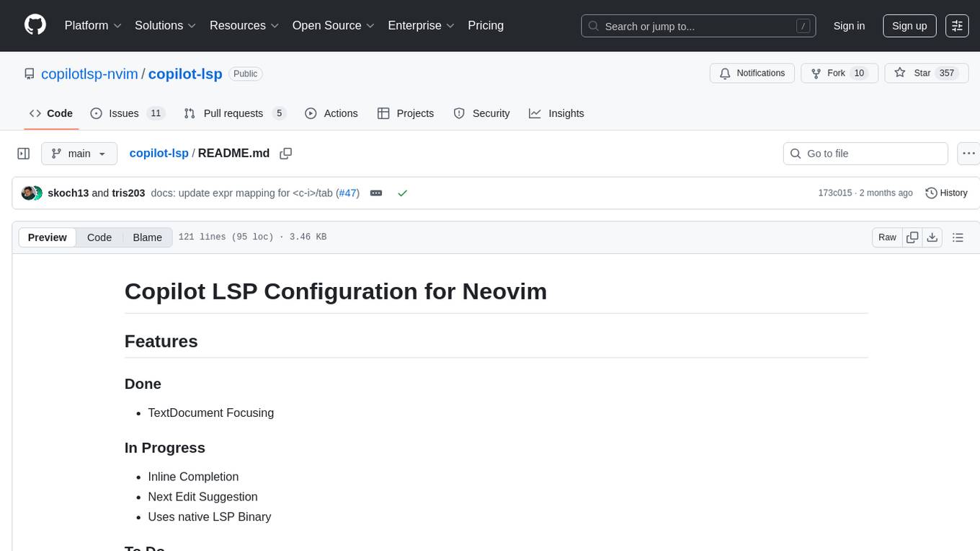The width and height of the screenshot is (980, 551).
Task: Show commit status check mark details
Action: [x=403, y=193]
